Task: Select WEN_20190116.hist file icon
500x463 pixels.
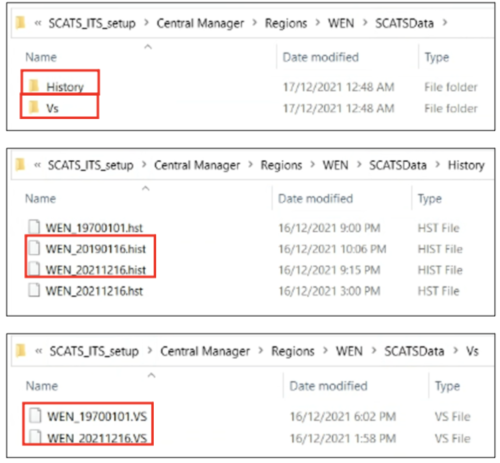Action: pyautogui.click(x=34, y=248)
